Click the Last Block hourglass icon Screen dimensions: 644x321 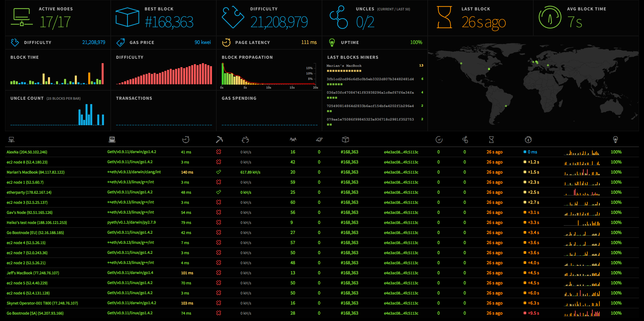[444, 17]
